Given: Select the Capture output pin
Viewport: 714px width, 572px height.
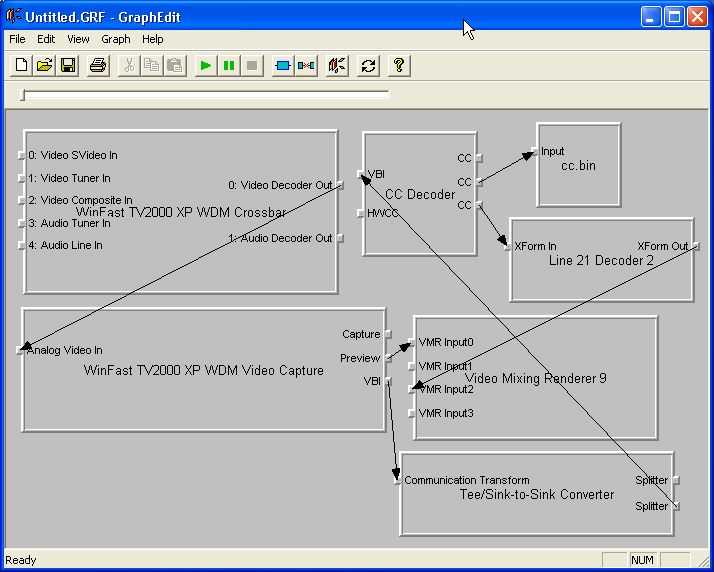Looking at the screenshot, I should (x=388, y=334).
